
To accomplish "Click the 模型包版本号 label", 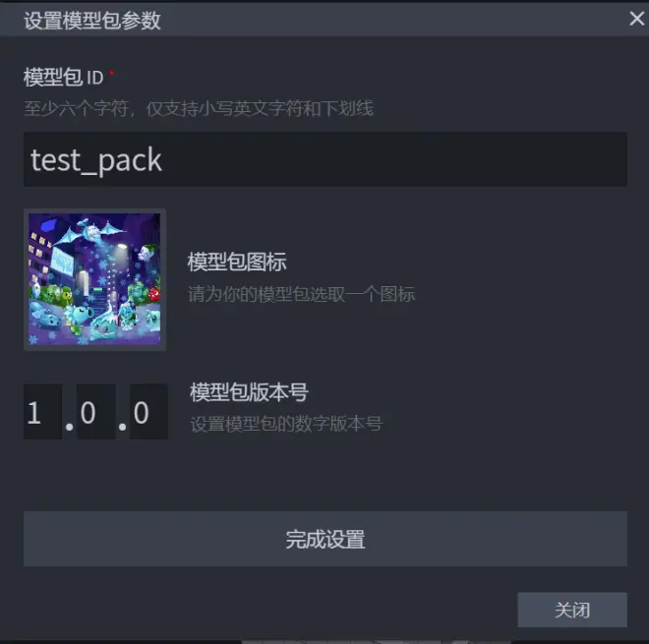I will [x=249, y=392].
